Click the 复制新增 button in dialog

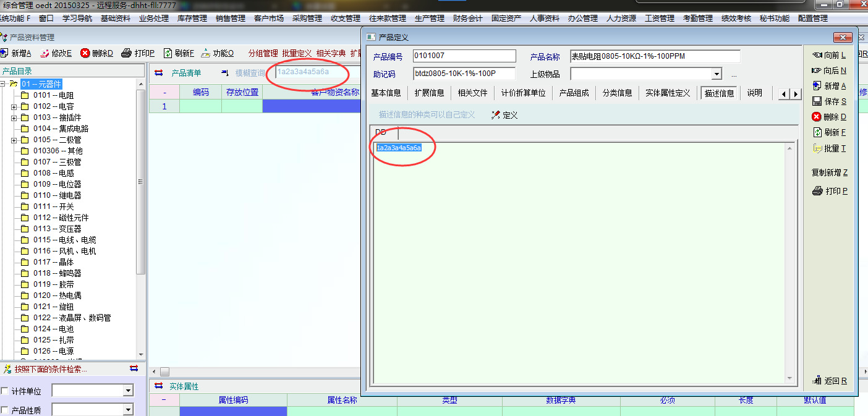[829, 172]
